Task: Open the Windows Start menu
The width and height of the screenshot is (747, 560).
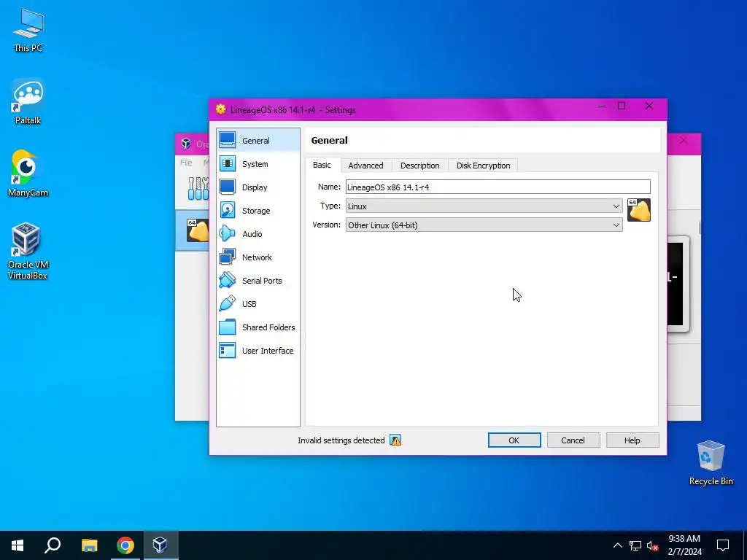Action: pyautogui.click(x=18, y=545)
